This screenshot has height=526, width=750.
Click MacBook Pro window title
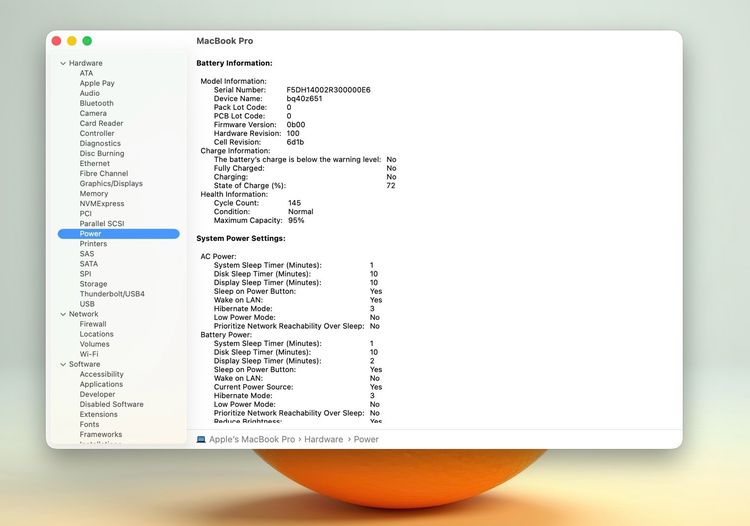click(225, 41)
